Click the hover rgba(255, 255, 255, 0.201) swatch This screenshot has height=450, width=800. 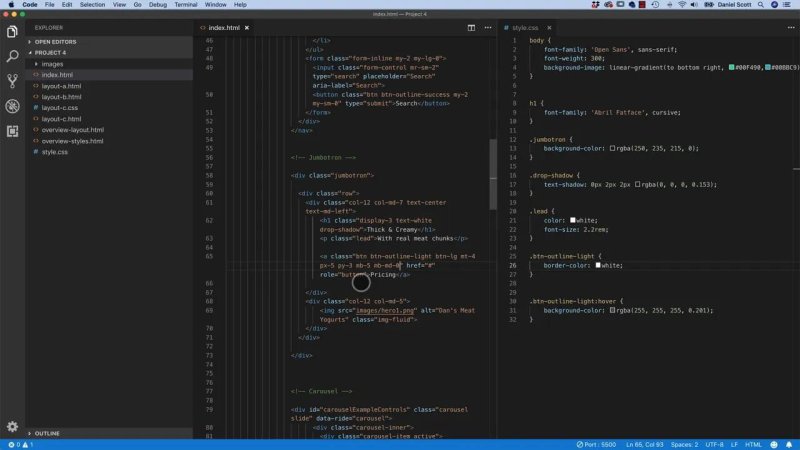pyautogui.click(x=612, y=310)
